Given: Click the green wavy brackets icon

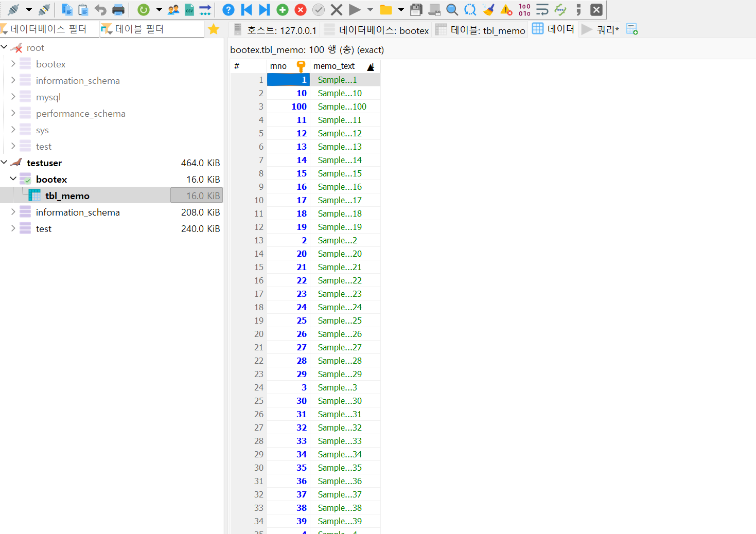Looking at the screenshot, I should point(560,9).
